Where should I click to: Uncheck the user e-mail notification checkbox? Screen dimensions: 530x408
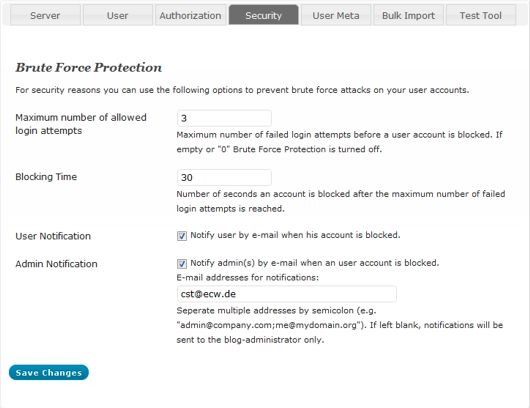[182, 236]
